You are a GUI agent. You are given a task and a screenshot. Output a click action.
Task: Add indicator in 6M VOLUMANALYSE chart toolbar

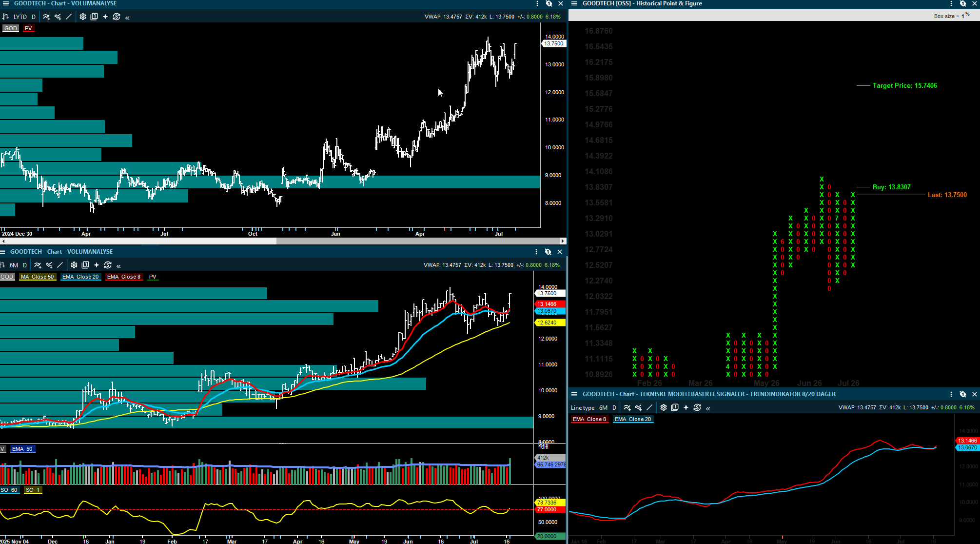(38, 265)
